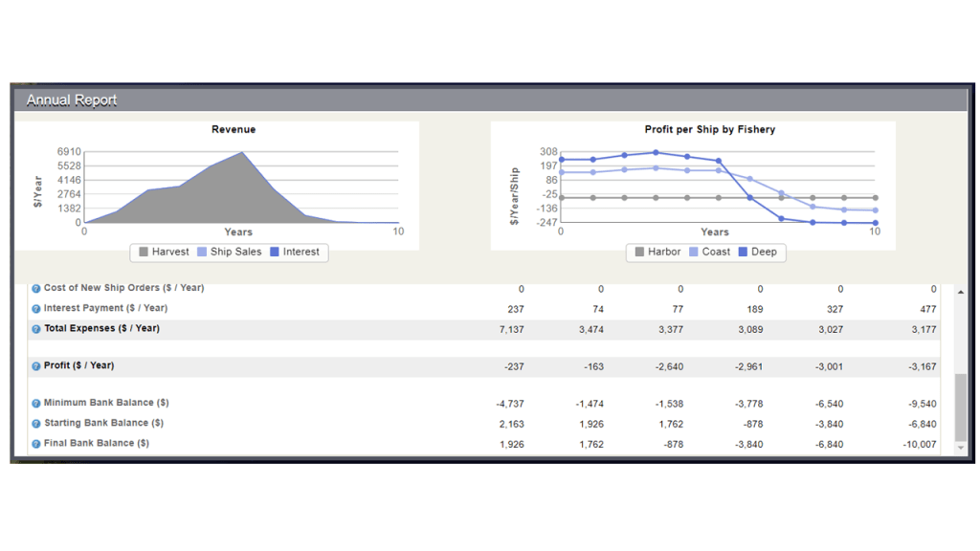The height and width of the screenshot is (551, 980).
Task: Click the table scrollbar up arrow
Action: tap(961, 292)
